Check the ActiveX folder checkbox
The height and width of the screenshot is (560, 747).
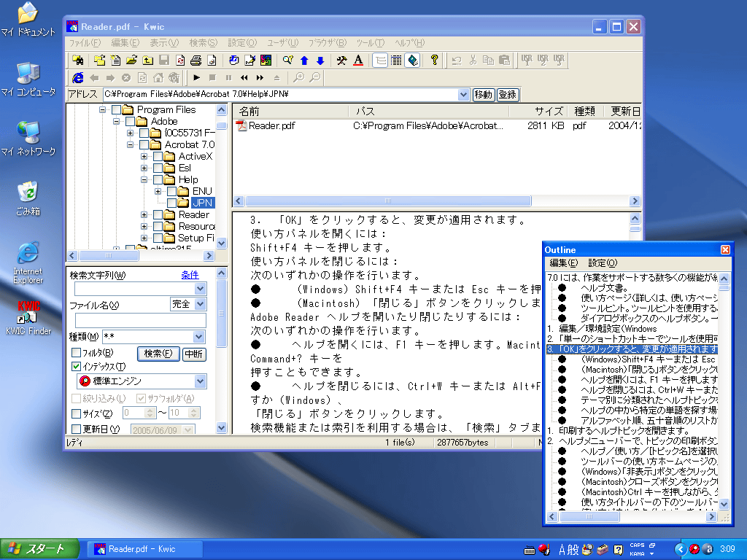pyautogui.click(x=158, y=156)
